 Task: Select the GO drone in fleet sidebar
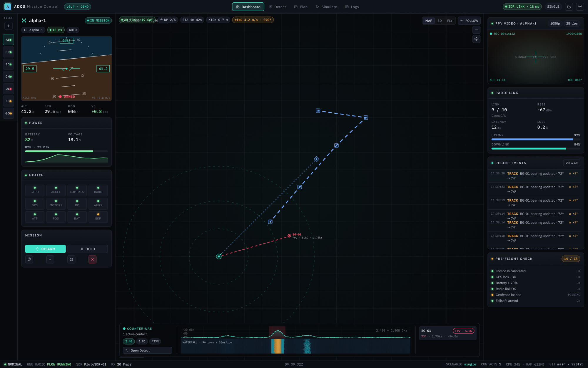point(8,113)
